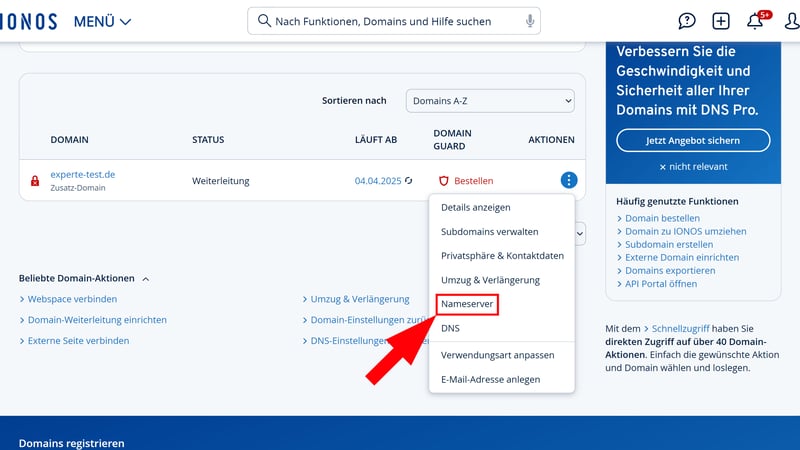The width and height of the screenshot is (800, 450).
Task: Select Nameserver from the context menu
Action: pos(468,304)
